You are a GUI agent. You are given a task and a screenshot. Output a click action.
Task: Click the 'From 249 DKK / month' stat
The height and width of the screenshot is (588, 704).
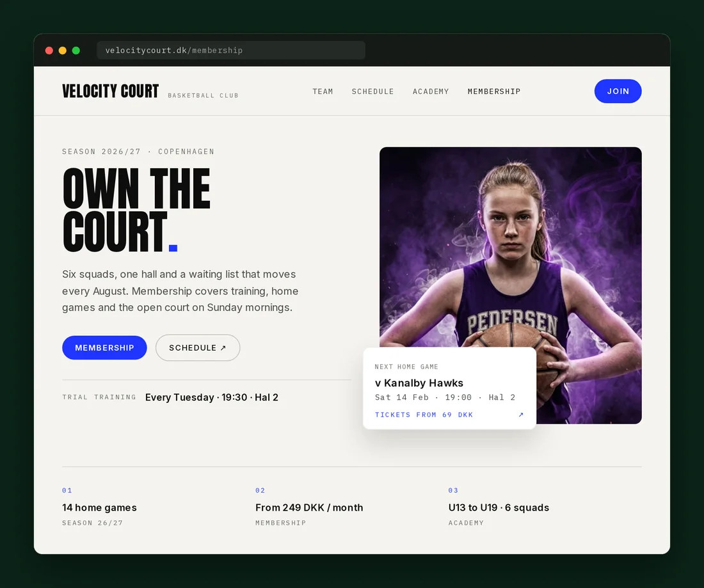[x=309, y=507]
